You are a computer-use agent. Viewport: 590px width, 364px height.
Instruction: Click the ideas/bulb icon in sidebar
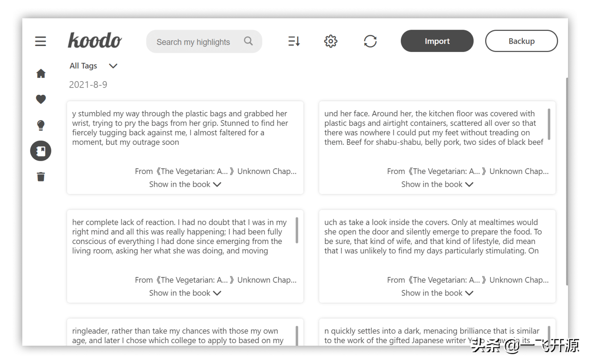pyautogui.click(x=41, y=125)
